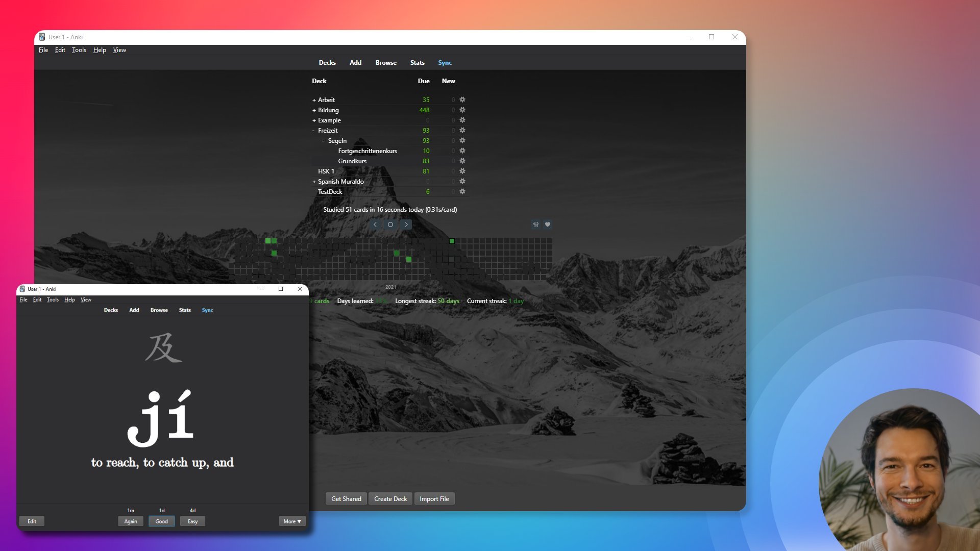Viewport: 980px width, 551px height.
Task: Click the Easy answer button on flashcard
Action: click(192, 521)
